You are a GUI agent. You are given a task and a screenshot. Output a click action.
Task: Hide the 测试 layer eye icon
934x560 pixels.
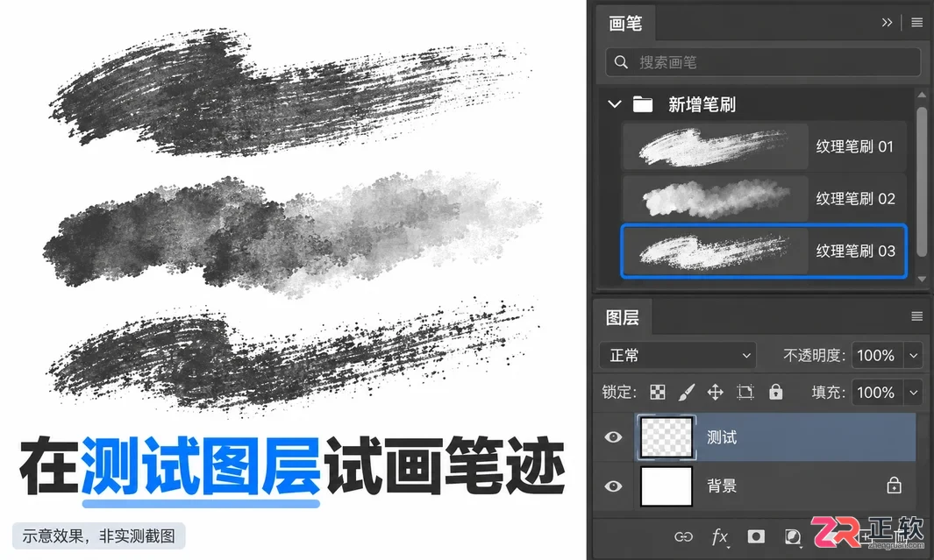[613, 436]
